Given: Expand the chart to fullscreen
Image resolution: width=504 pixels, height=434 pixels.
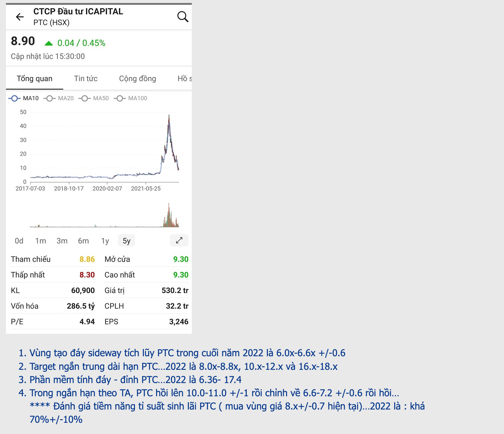Looking at the screenshot, I should (x=179, y=240).
